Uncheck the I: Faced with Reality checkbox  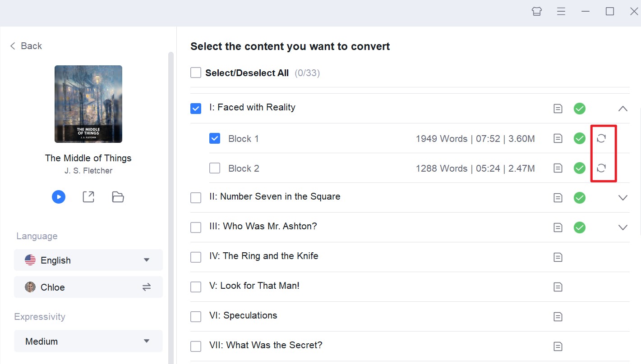point(196,109)
